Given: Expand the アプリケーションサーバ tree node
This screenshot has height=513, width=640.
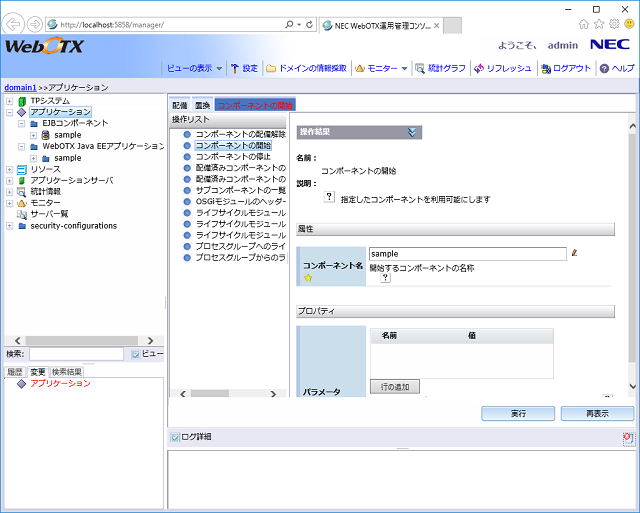Looking at the screenshot, I should (x=10, y=180).
